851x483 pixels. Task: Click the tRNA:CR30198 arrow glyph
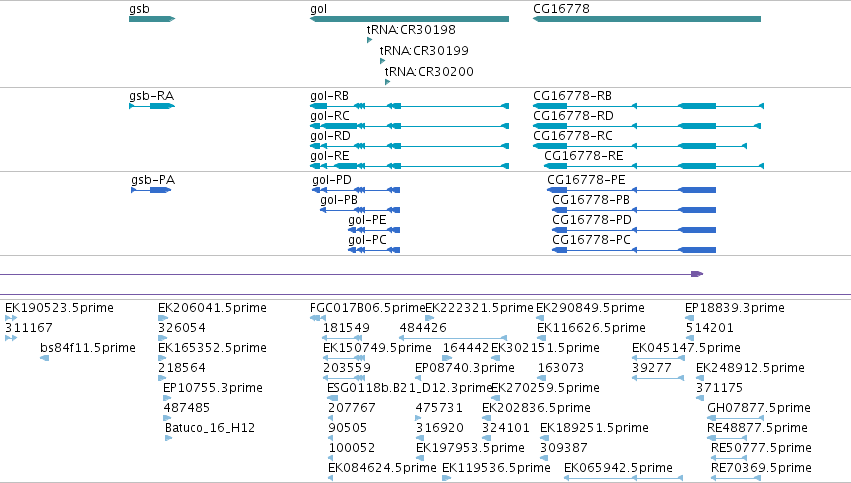click(x=370, y=40)
